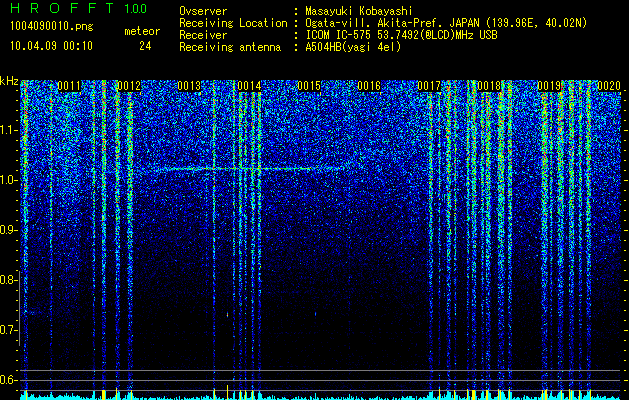Click the 1.1 kHz axis tick label
Image resolution: width=629 pixels, height=400 pixels.
[x=9, y=130]
